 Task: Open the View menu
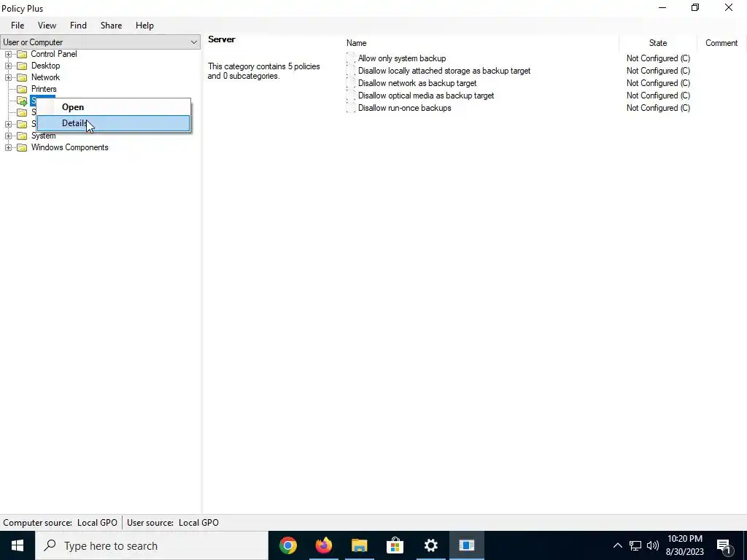[47, 26]
